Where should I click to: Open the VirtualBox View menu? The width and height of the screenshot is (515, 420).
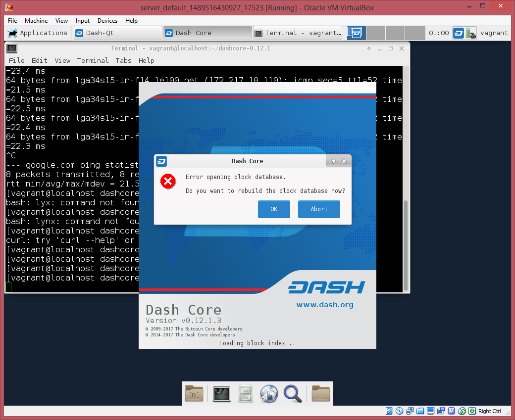pyautogui.click(x=61, y=21)
